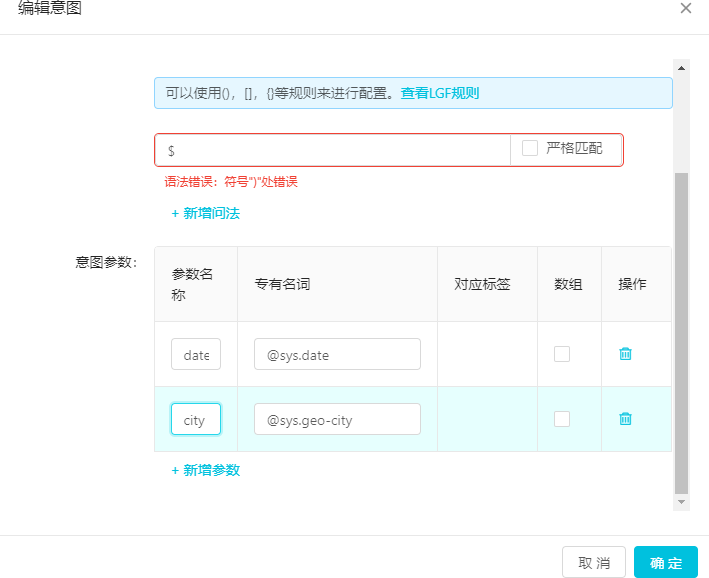The image size is (709, 578).
Task: Delete the date parameter row
Action: click(x=625, y=354)
